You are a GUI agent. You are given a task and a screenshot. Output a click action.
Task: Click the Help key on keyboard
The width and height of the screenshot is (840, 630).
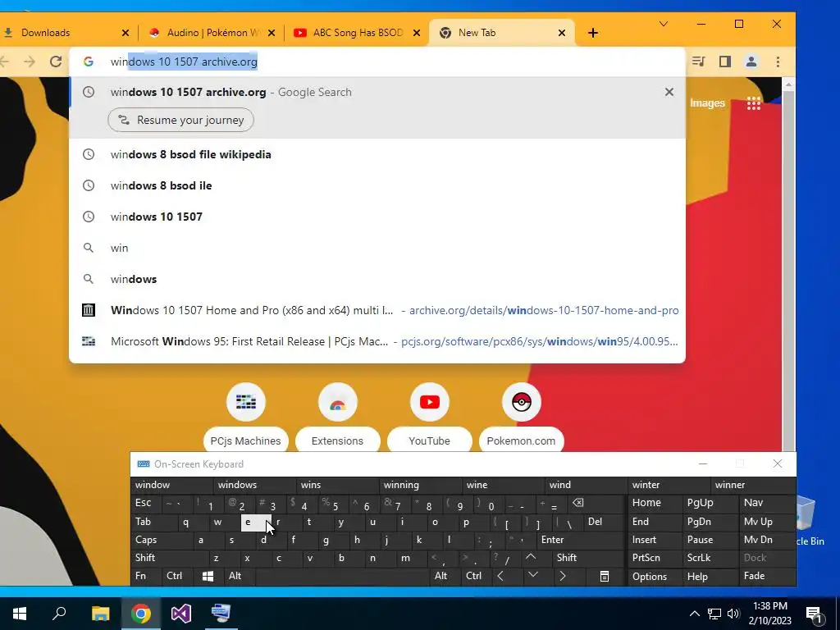point(710,577)
